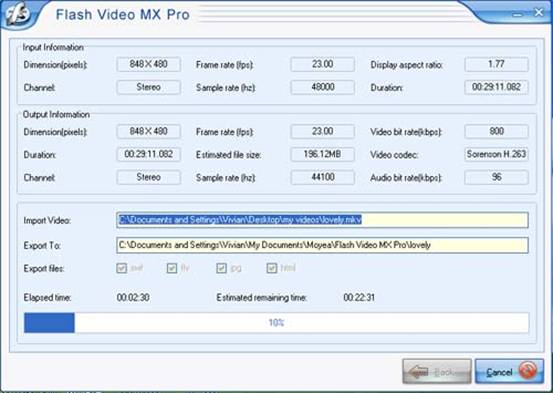
Task: Click the red Cancel button
Action: click(509, 371)
